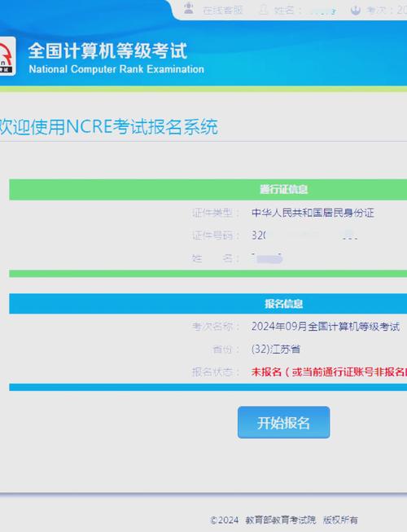Click the 开始报名 button
Viewport: 407px width, 532px height.
[283, 422]
